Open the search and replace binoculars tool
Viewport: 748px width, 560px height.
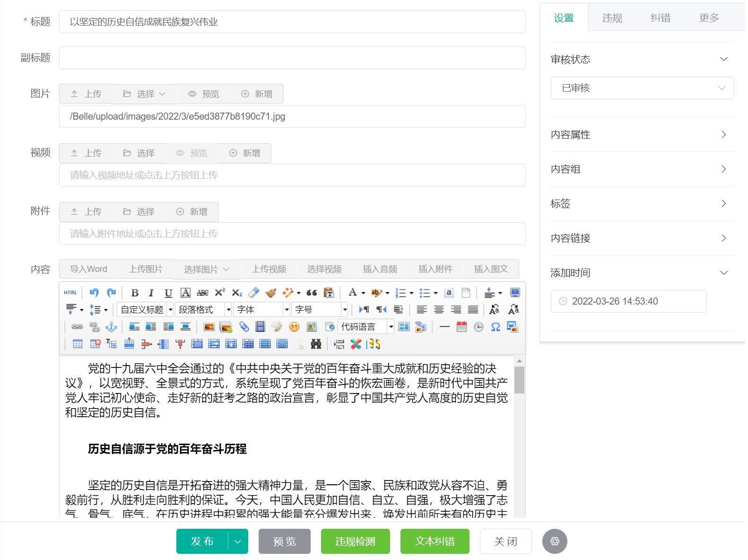(x=316, y=344)
